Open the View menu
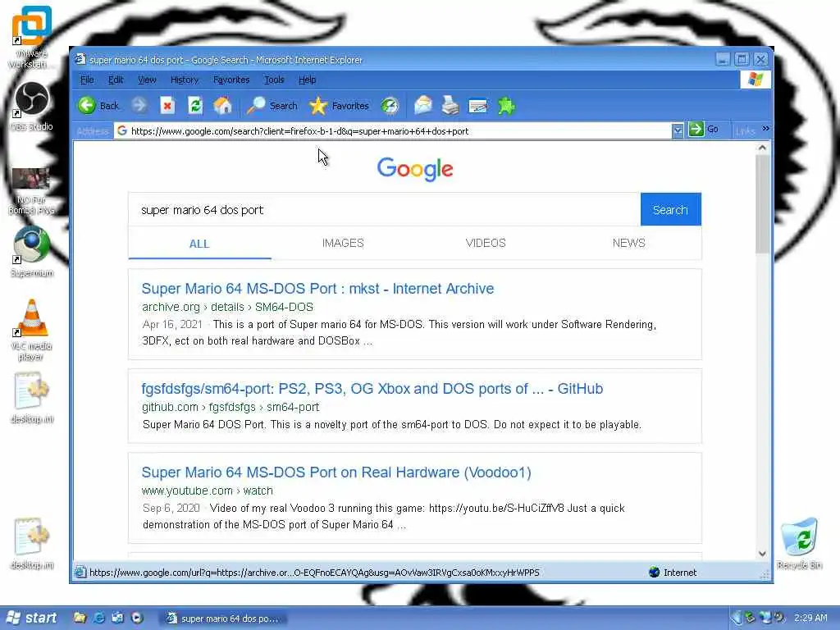Viewport: 840px width, 630px height. pyautogui.click(x=147, y=80)
